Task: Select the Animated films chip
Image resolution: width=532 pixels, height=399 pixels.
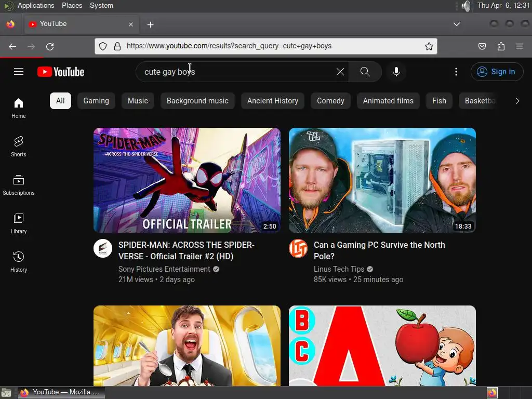Action: (388, 101)
